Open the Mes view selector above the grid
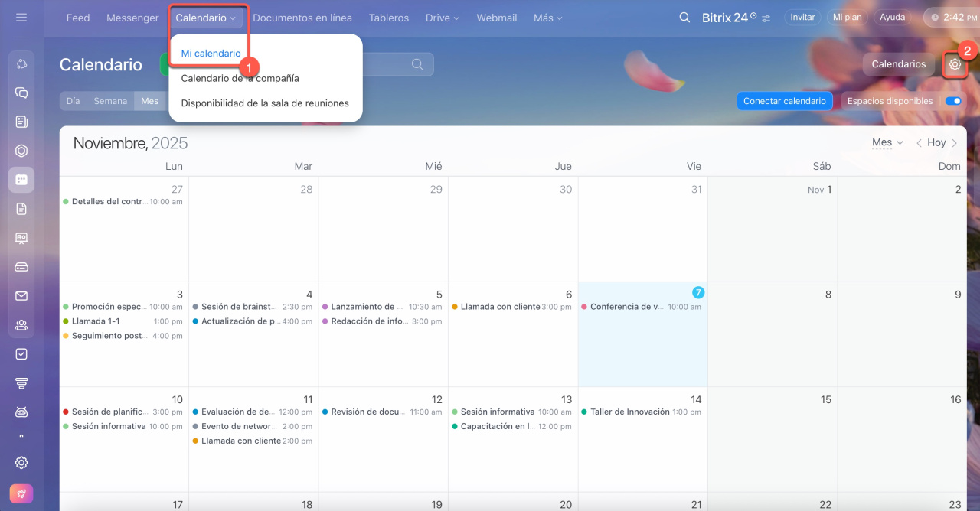Screen dimensions: 980x511 (887, 143)
